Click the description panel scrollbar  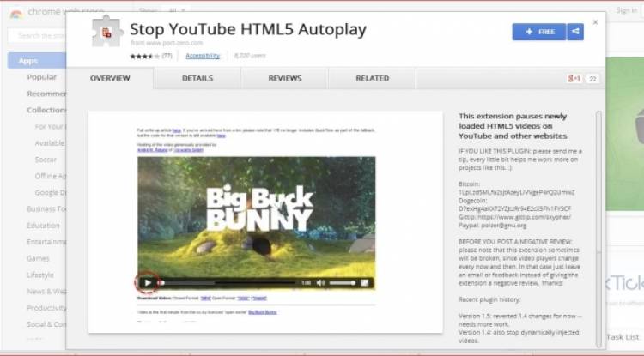click(x=598, y=230)
